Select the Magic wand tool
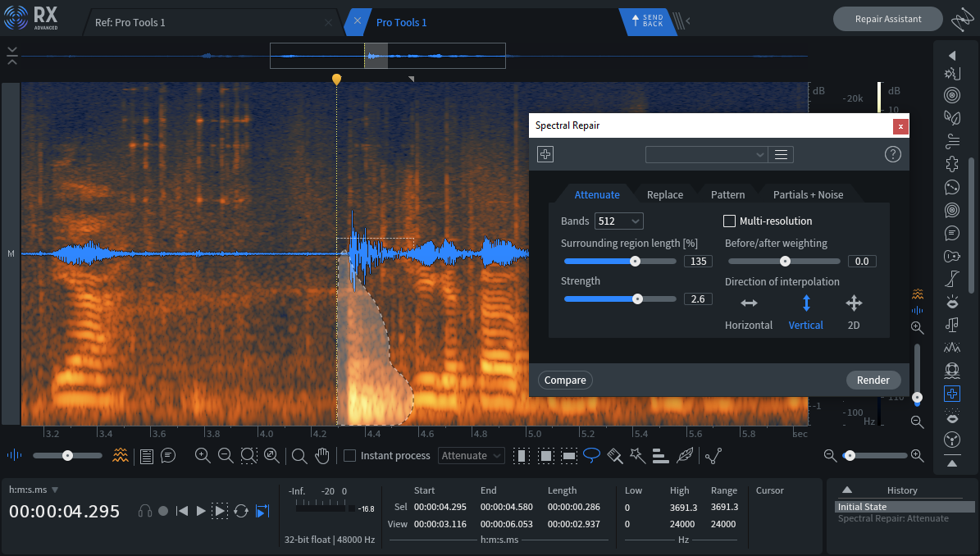This screenshot has width=980, height=556. pyautogui.click(x=637, y=455)
